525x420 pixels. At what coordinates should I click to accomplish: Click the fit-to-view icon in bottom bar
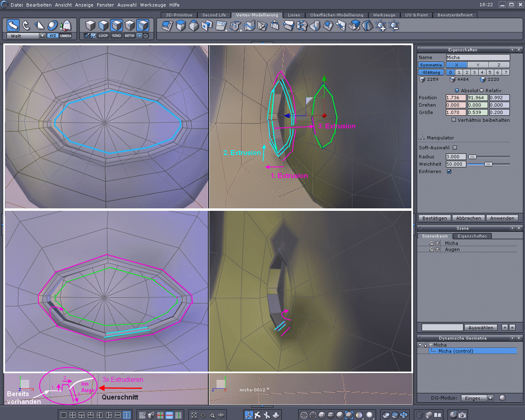pyautogui.click(x=194, y=415)
